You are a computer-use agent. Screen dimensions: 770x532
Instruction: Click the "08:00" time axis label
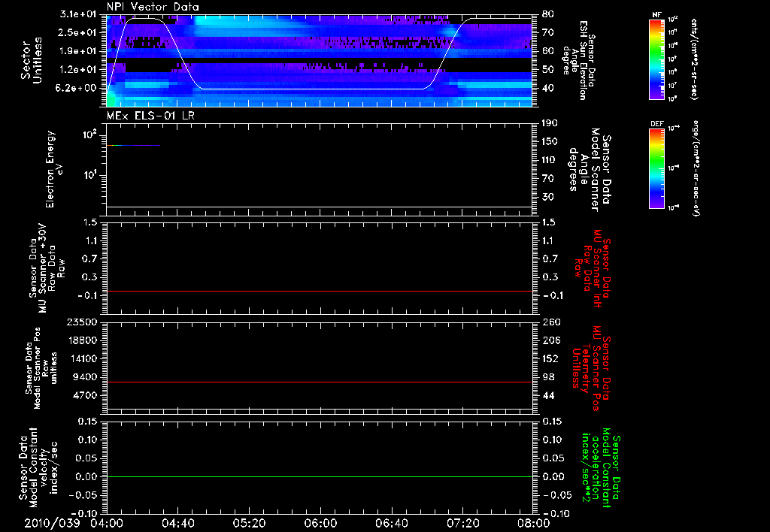tap(534, 523)
